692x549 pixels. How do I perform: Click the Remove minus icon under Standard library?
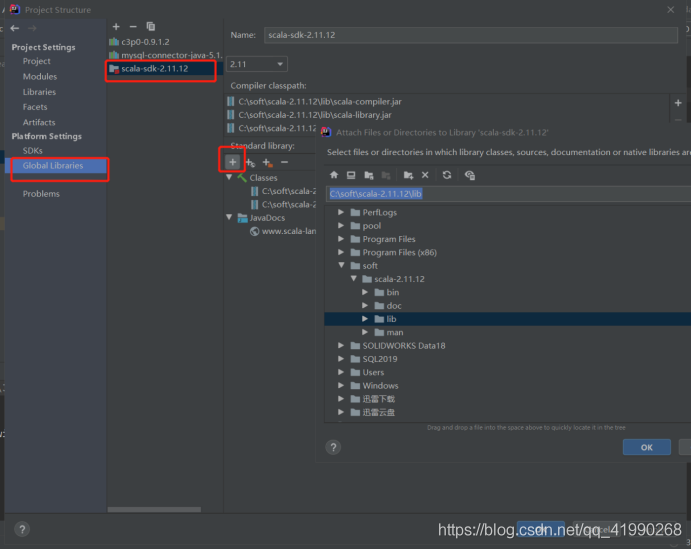[285, 162]
